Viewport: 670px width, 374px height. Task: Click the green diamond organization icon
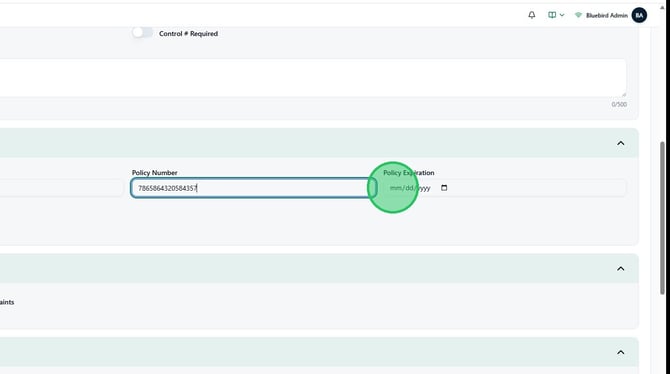(x=578, y=15)
